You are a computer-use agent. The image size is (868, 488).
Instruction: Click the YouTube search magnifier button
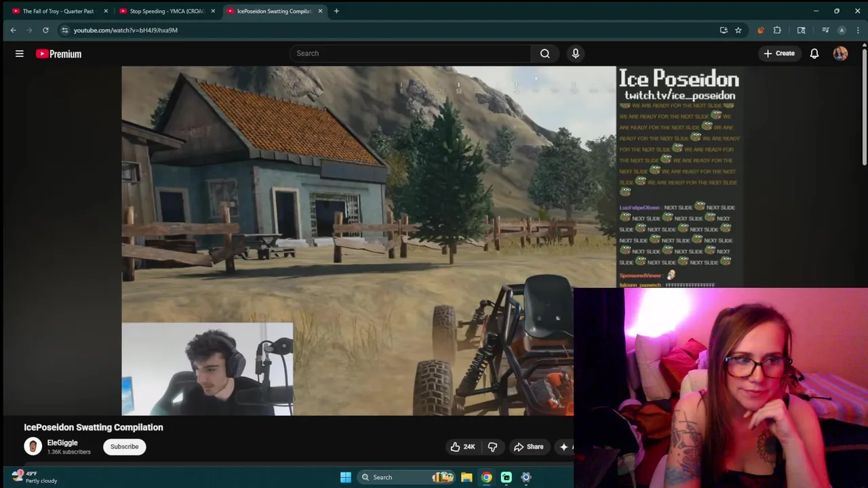click(x=545, y=54)
